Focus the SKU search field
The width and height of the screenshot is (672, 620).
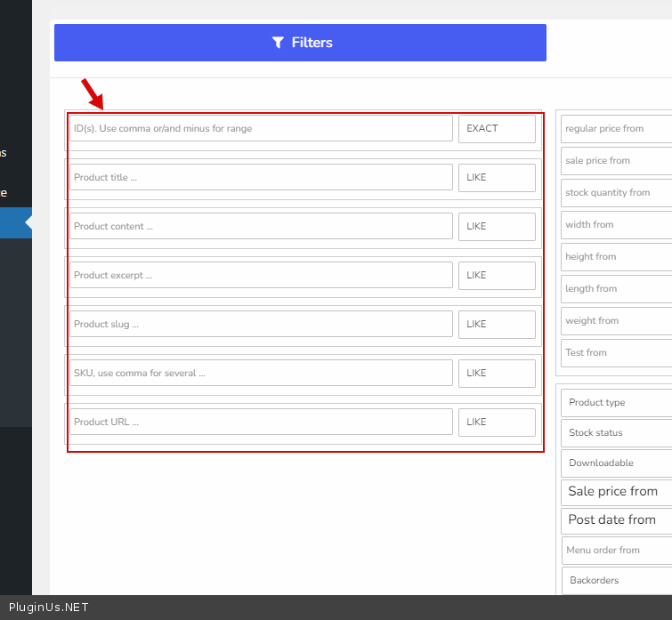(261, 373)
